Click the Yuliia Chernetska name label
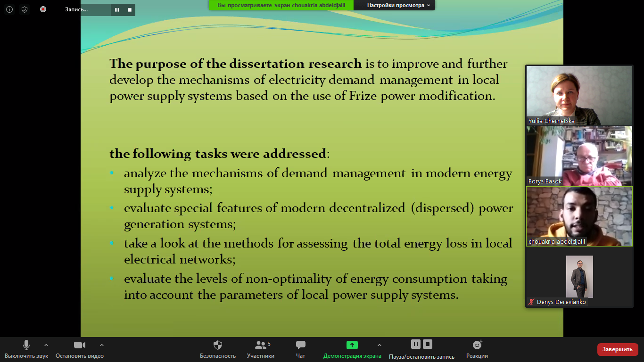 (x=551, y=121)
